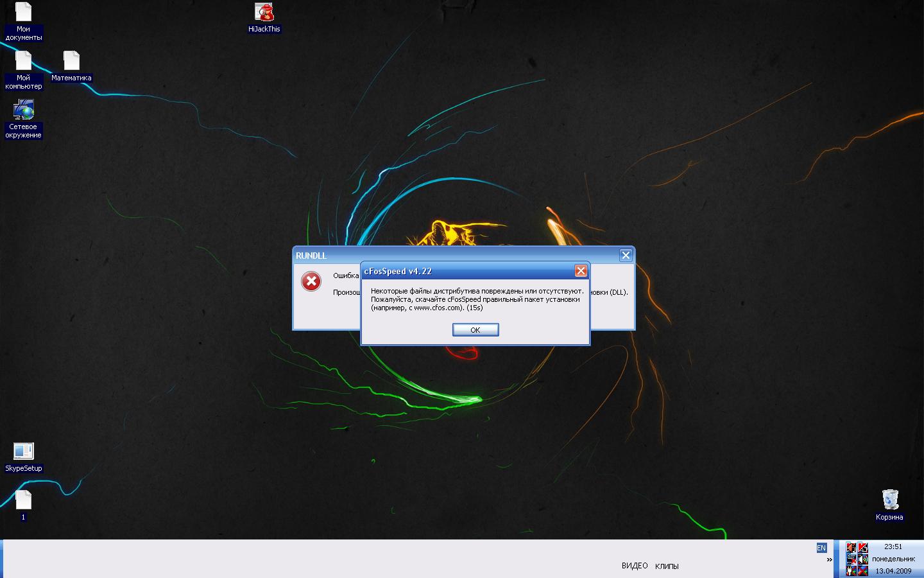Click the 23:51 clock in the tray

pyautogui.click(x=893, y=547)
